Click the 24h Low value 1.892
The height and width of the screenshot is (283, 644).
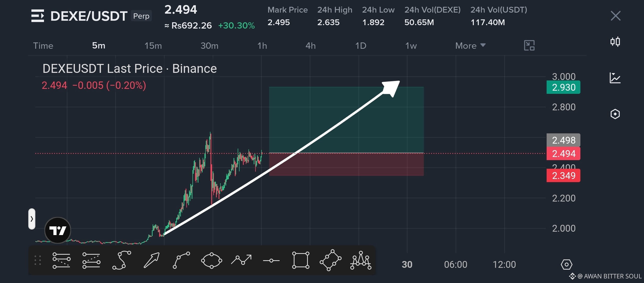point(373,22)
